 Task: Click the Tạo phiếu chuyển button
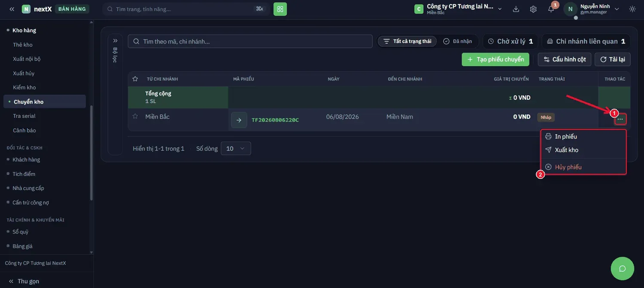[x=495, y=59]
